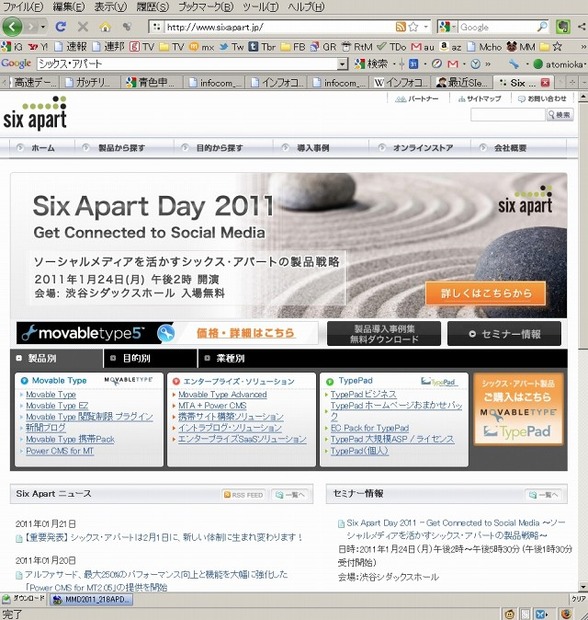The height and width of the screenshot is (620, 588).
Task: Open the ファイル(F) menu
Action: pos(23,7)
